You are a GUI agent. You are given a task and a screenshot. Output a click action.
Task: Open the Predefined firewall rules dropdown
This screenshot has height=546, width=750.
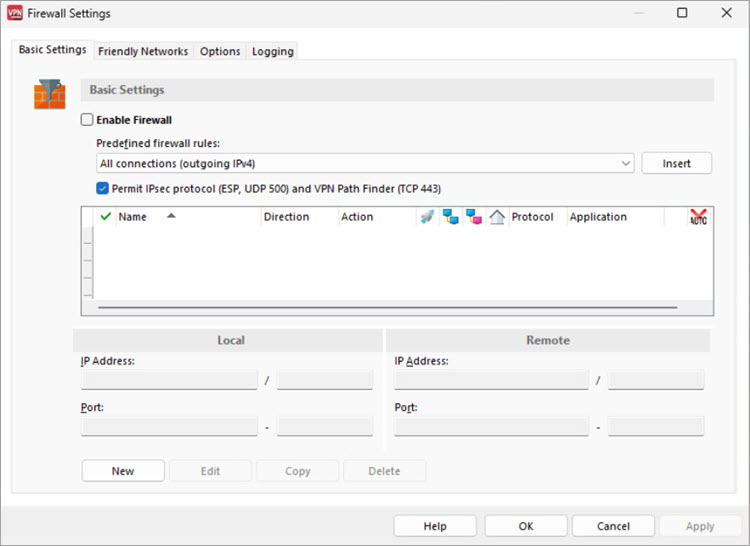click(365, 164)
